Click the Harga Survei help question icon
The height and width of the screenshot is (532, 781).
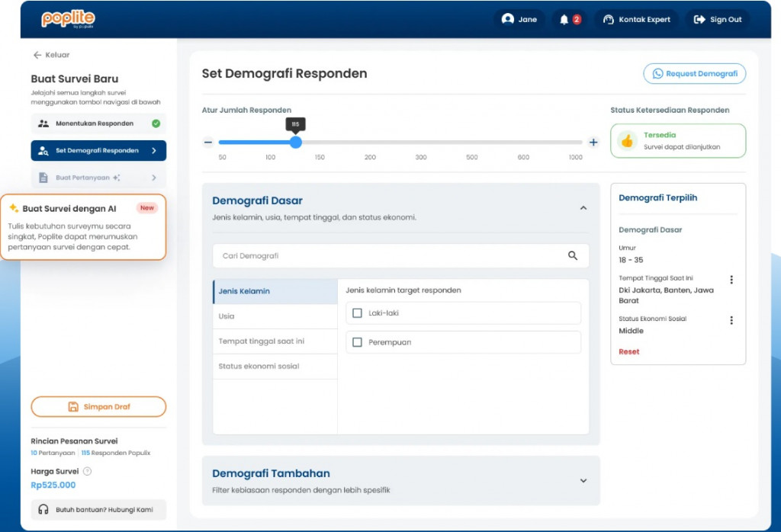click(x=87, y=471)
